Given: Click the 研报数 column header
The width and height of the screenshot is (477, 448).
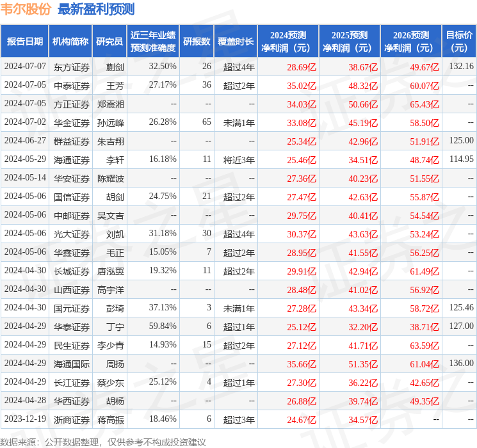Looking at the screenshot, I should tap(197, 42).
